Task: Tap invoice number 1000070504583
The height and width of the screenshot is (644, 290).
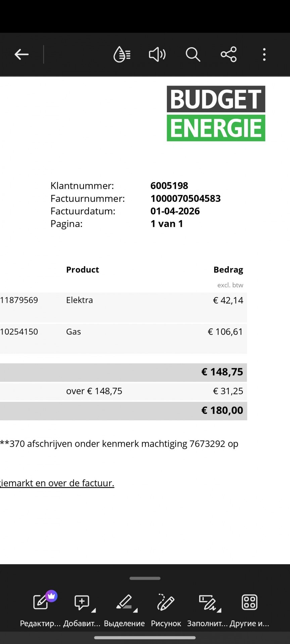Action: (x=186, y=198)
